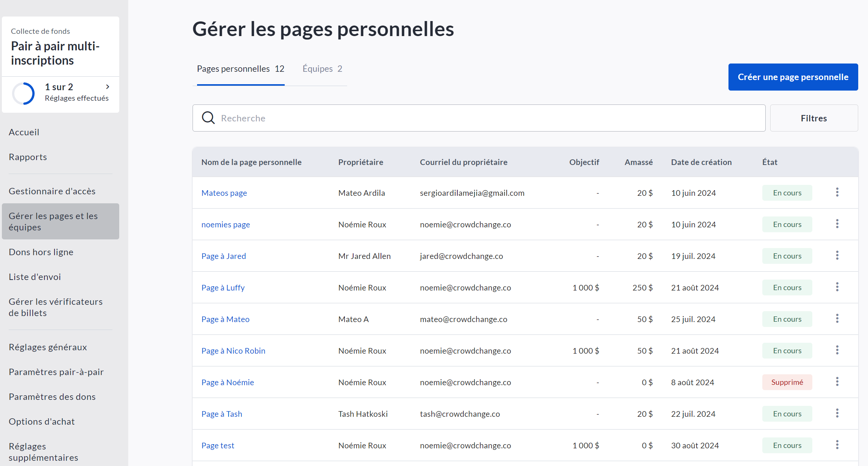Image resolution: width=868 pixels, height=466 pixels.
Task: Open the three-dot menu for Page à Tash
Action: click(x=837, y=413)
